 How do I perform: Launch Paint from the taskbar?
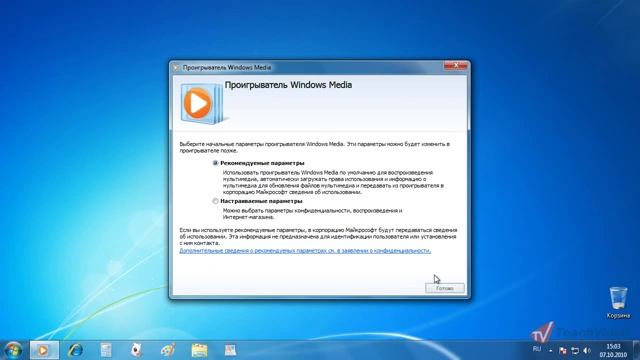coord(168,350)
